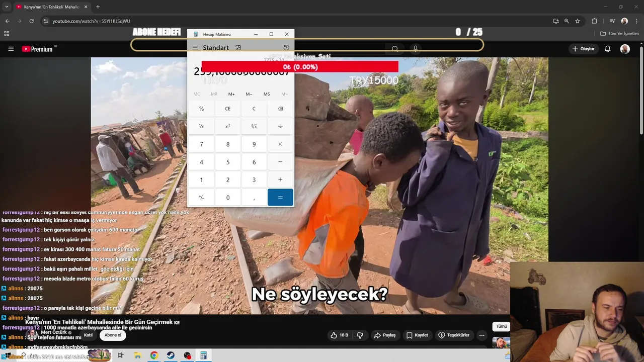Open Steam from the taskbar
Image resolution: width=644 pixels, height=362 pixels.
click(x=171, y=355)
